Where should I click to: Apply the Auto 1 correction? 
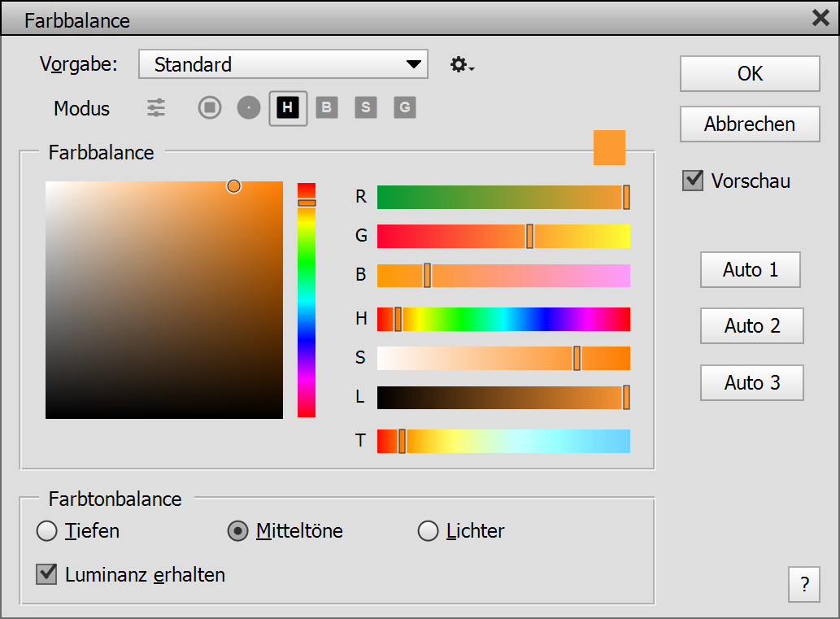point(750,270)
